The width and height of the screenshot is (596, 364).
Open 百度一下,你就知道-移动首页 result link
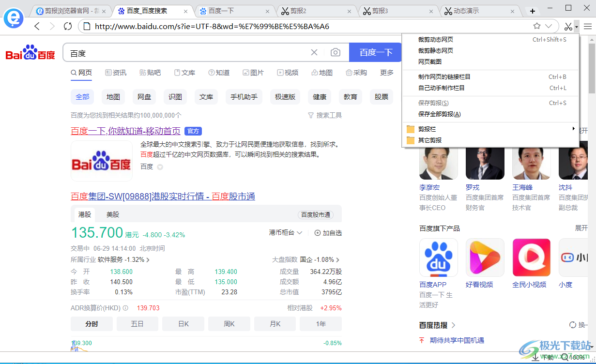(x=125, y=131)
